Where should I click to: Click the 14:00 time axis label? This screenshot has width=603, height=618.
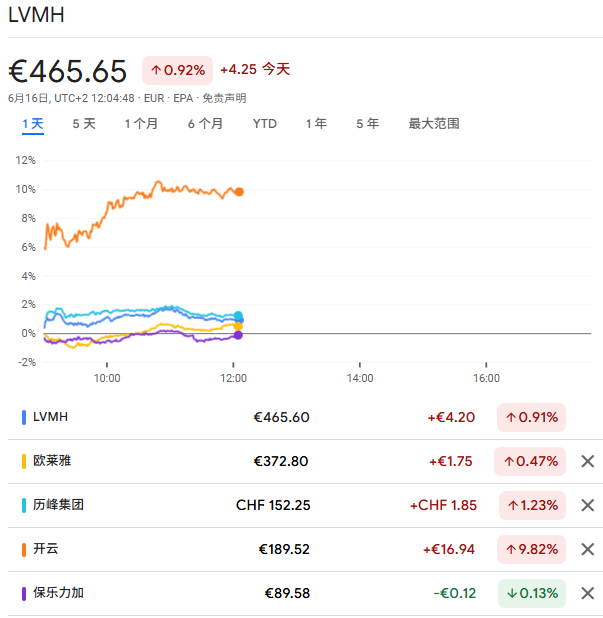(x=360, y=378)
